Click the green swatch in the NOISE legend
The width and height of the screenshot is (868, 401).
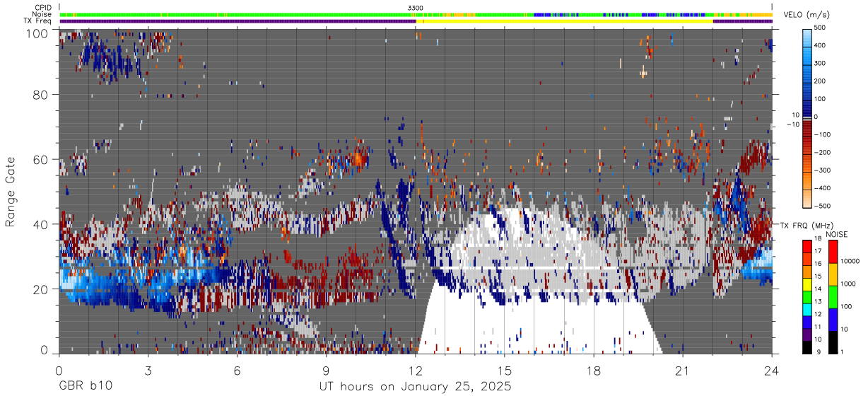click(x=833, y=296)
